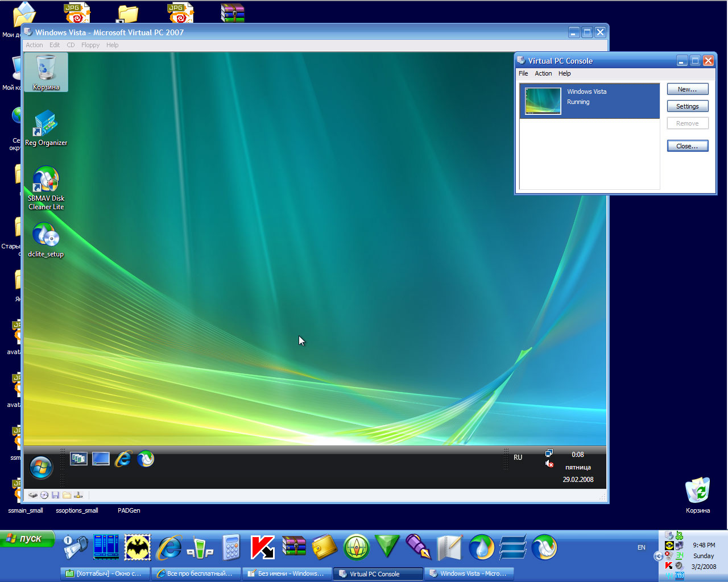Screen dimensions: 728x582
Task: Switch to Все про бесплатный taskbar window
Action: pyautogui.click(x=196, y=573)
